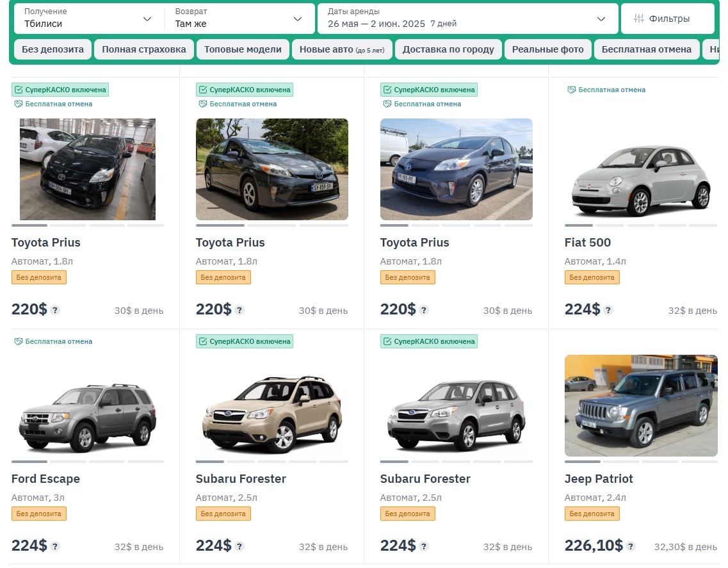Select the Топовые модели filter tab

243,49
